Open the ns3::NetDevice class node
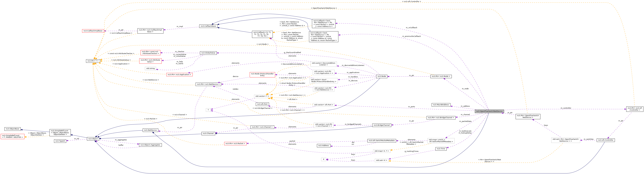This screenshot has width=644, height=174. (151, 130)
